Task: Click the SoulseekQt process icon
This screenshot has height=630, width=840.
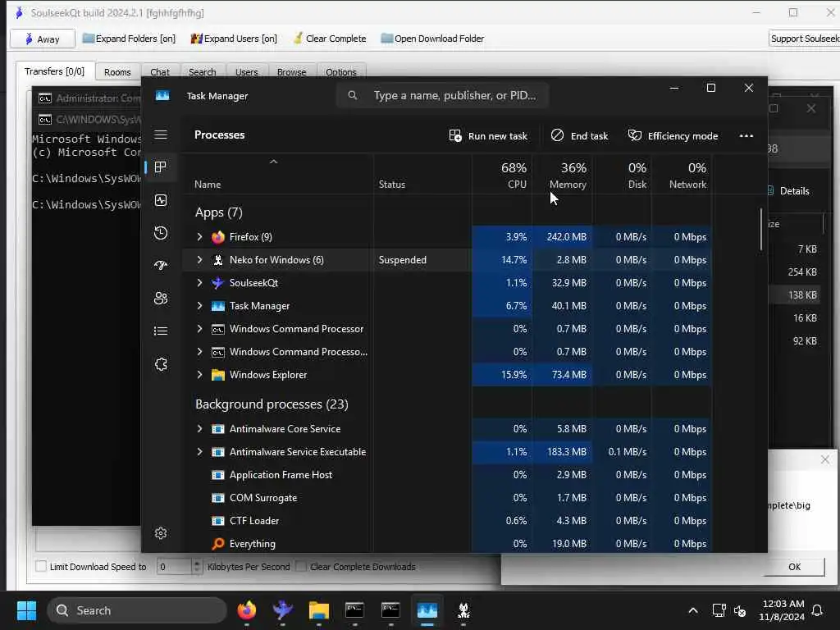Action: coord(218,283)
